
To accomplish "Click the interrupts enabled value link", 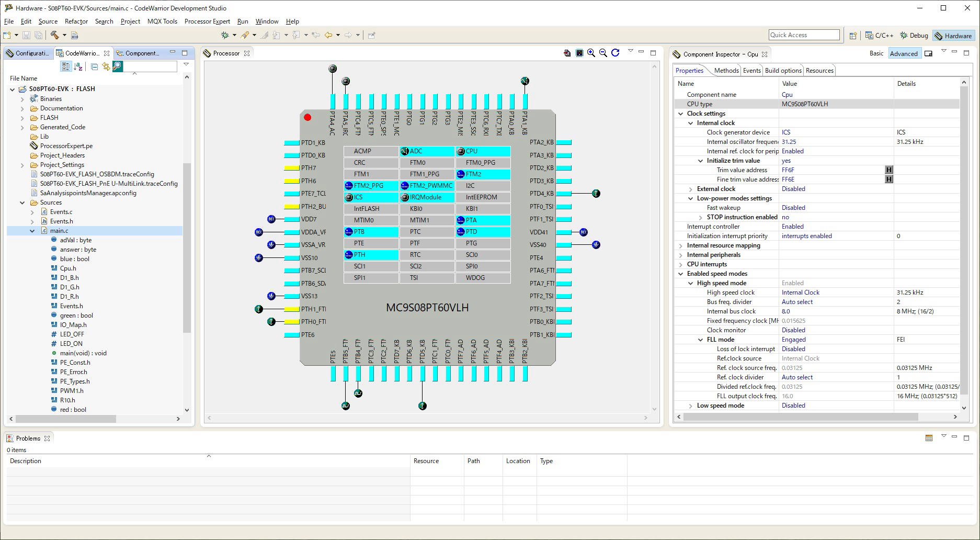I will click(x=806, y=236).
